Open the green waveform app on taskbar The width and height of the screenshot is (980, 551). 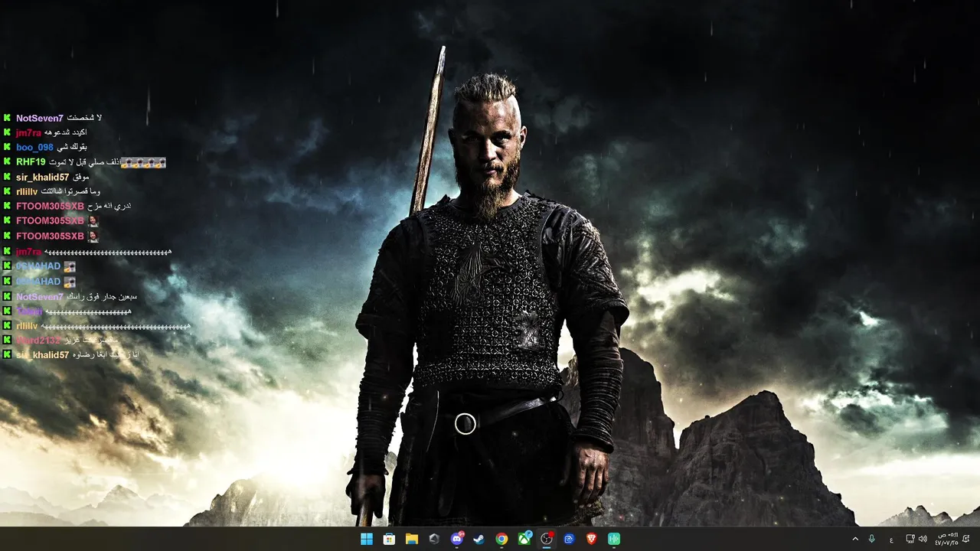click(614, 539)
